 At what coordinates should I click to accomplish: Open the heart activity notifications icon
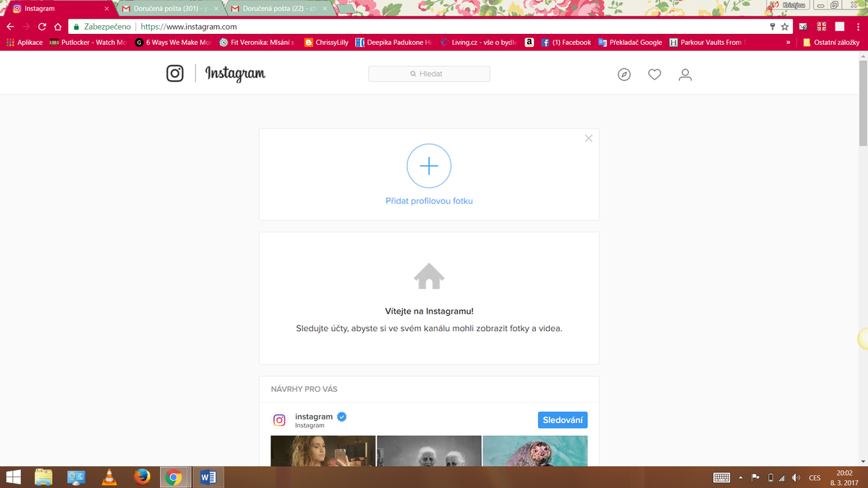pos(655,74)
